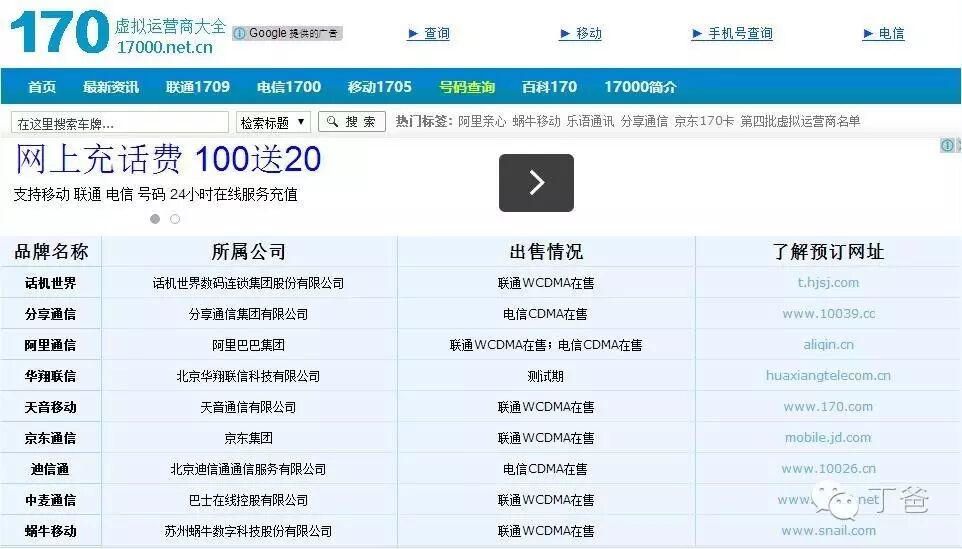Click the 出售情况 column header
Viewport: 962px width, 549px height.
click(546, 251)
